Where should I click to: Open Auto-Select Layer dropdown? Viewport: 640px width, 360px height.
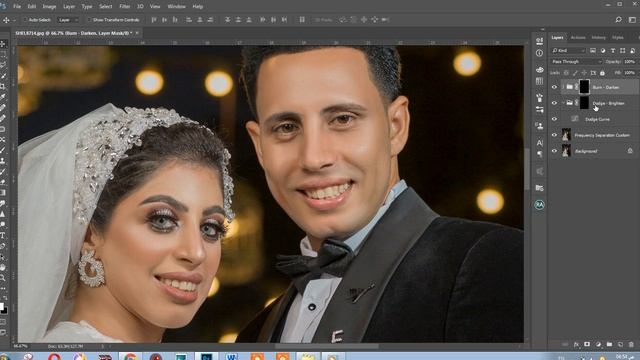pos(68,20)
